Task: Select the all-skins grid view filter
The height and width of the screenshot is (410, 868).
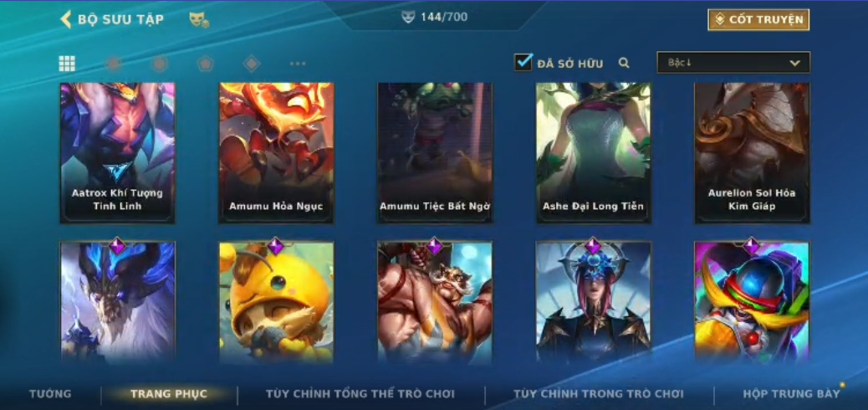Action: pos(67,64)
